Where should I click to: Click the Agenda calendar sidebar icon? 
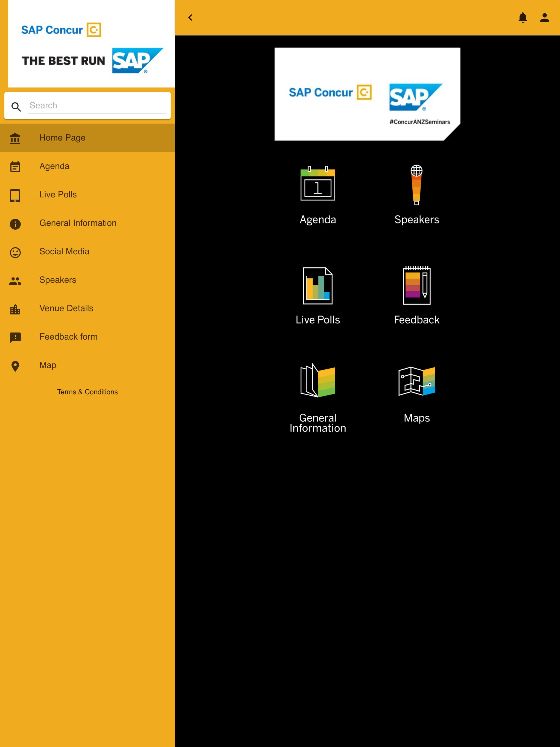pos(15,167)
